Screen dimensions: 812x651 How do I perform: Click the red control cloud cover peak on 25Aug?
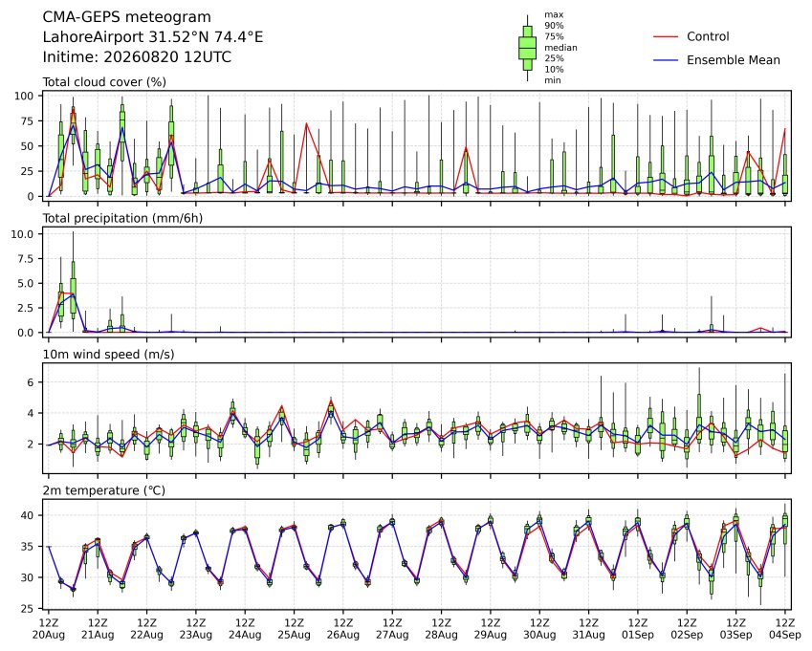(x=307, y=123)
